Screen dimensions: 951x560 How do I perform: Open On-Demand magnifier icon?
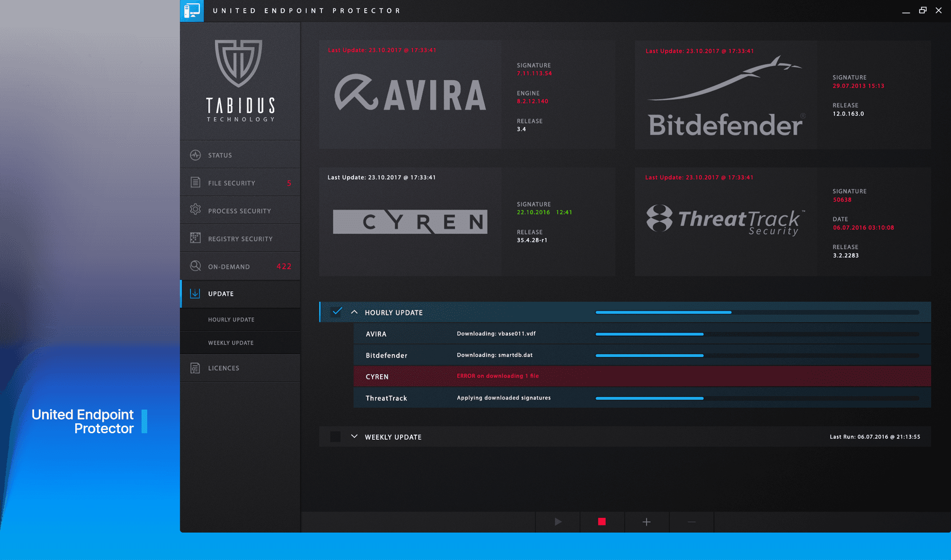point(196,266)
